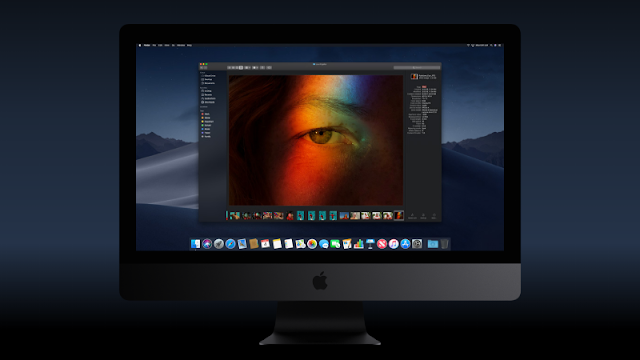Open Finder from the dock
The width and height of the screenshot is (640, 360).
[x=196, y=244]
